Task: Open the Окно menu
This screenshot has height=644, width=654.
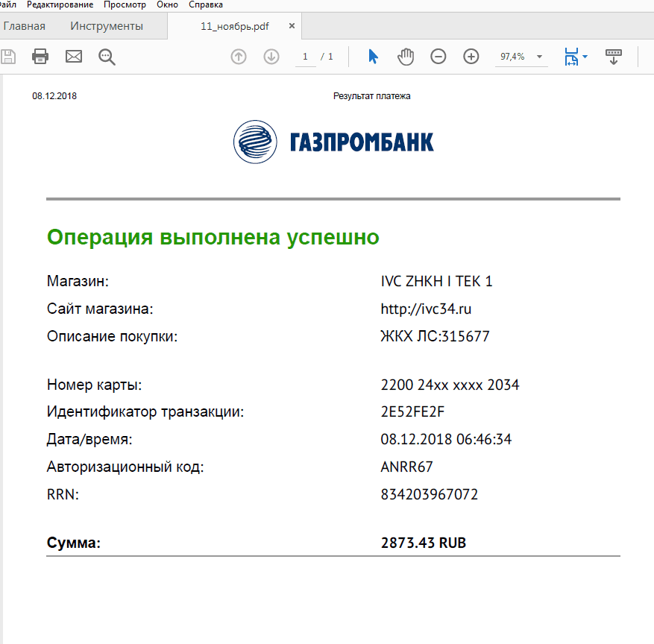Action: [167, 4]
